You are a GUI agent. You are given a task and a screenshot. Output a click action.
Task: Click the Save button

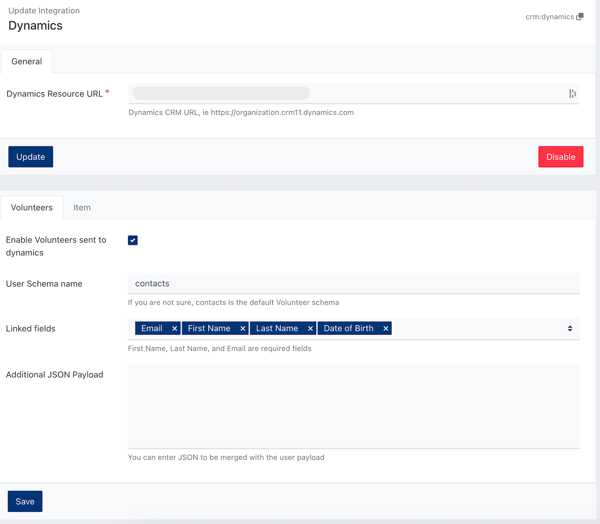coord(25,501)
